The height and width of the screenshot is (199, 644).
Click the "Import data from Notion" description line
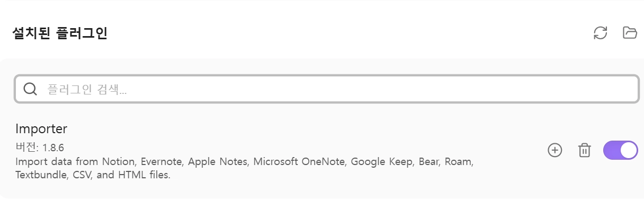click(x=244, y=161)
